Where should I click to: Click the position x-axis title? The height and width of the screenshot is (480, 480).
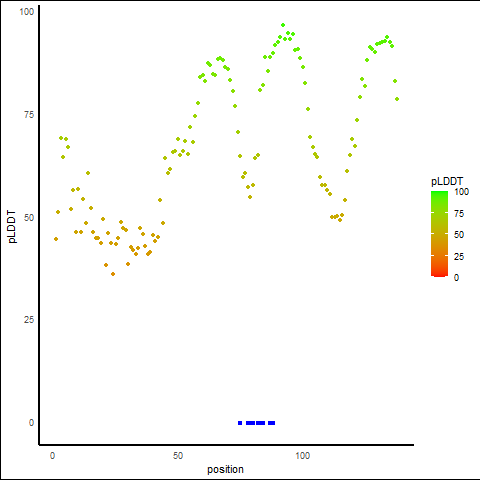click(225, 469)
